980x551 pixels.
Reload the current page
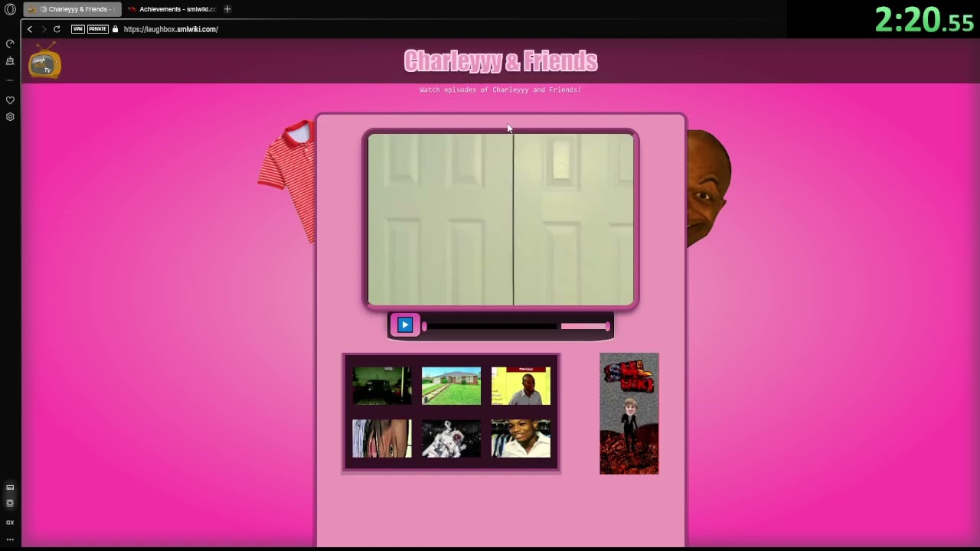pyautogui.click(x=57, y=29)
